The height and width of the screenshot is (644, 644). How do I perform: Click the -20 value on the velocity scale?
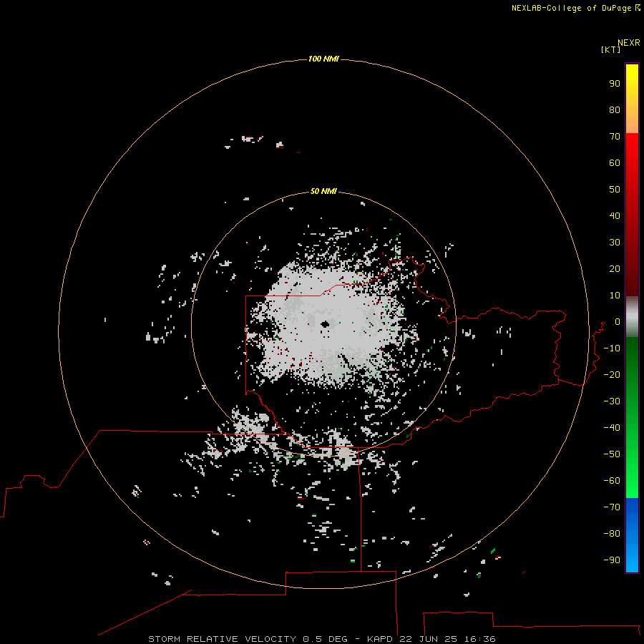tap(612, 375)
